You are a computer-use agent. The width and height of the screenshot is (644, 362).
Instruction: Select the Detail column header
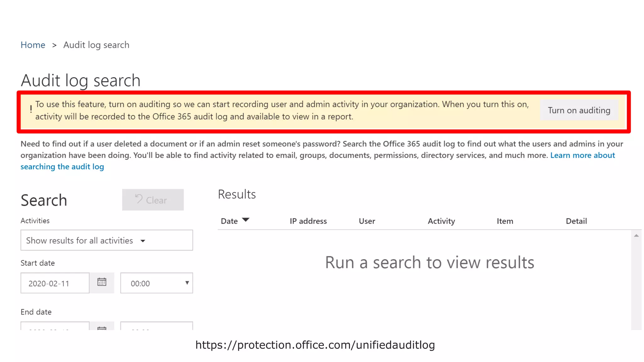coord(576,221)
